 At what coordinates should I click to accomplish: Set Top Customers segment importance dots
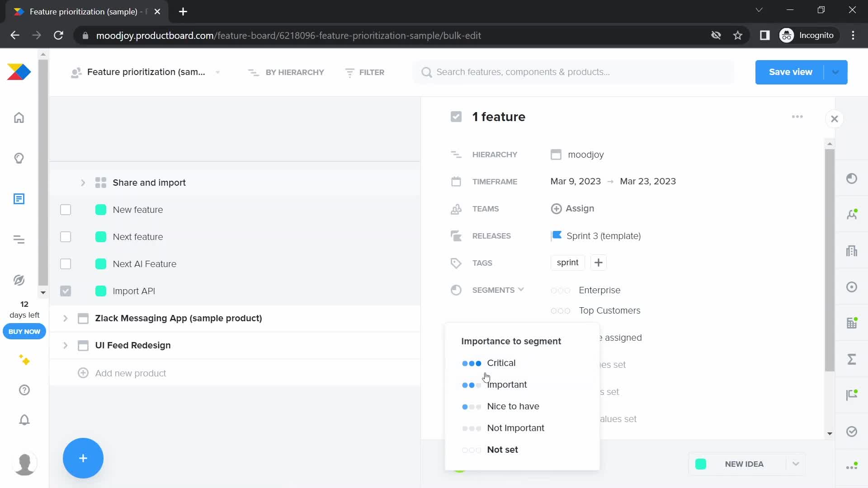(x=561, y=311)
